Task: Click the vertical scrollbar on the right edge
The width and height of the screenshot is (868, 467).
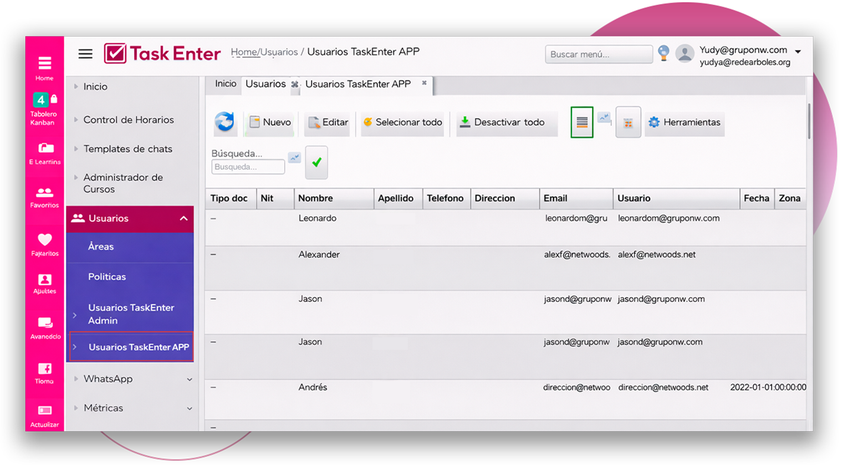Action: 809,122
